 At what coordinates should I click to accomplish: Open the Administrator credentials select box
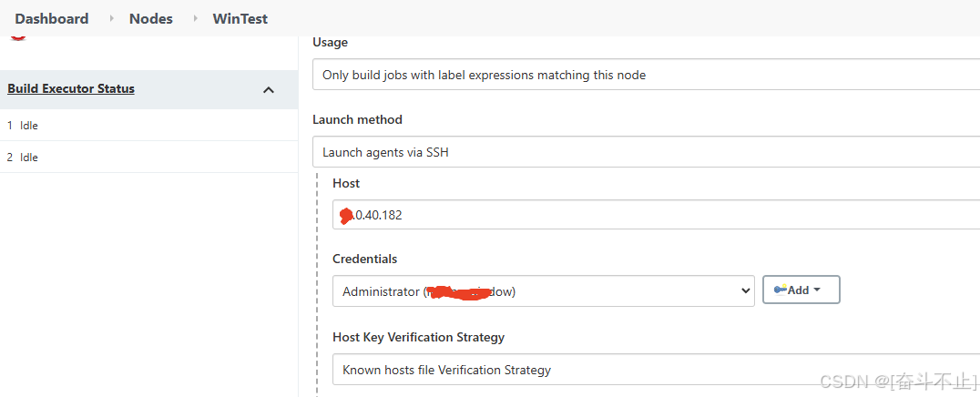tap(543, 290)
